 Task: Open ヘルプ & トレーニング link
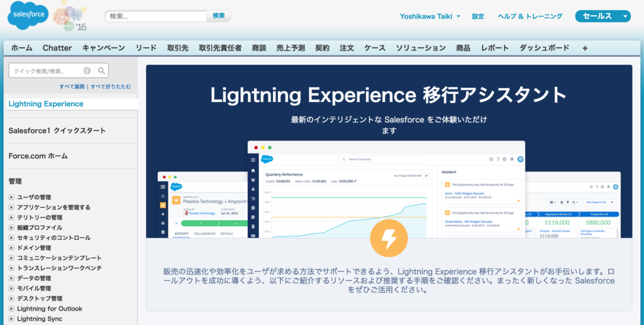[530, 16]
